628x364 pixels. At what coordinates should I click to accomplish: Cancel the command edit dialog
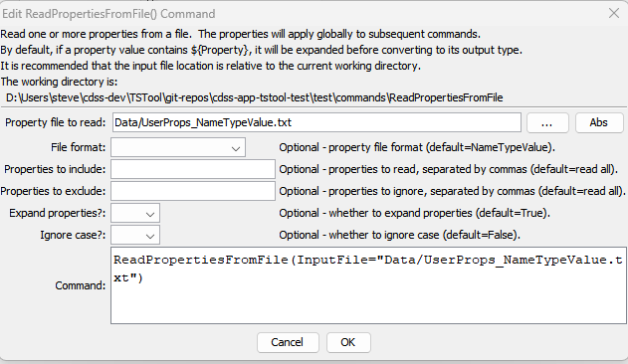pyautogui.click(x=288, y=342)
